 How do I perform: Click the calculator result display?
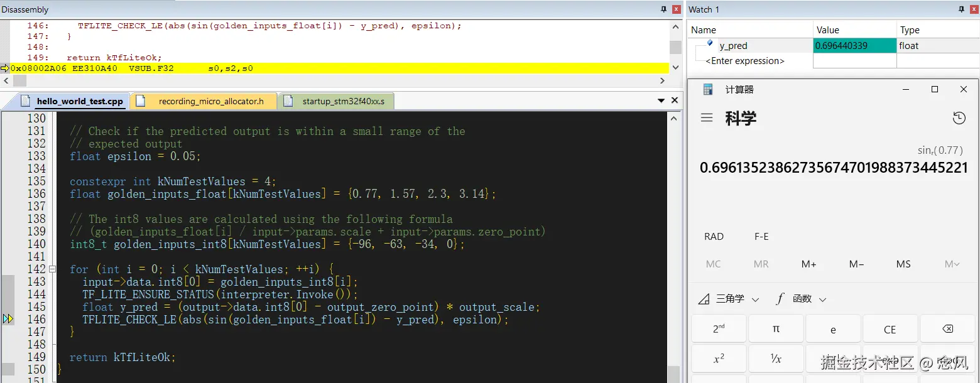click(834, 168)
